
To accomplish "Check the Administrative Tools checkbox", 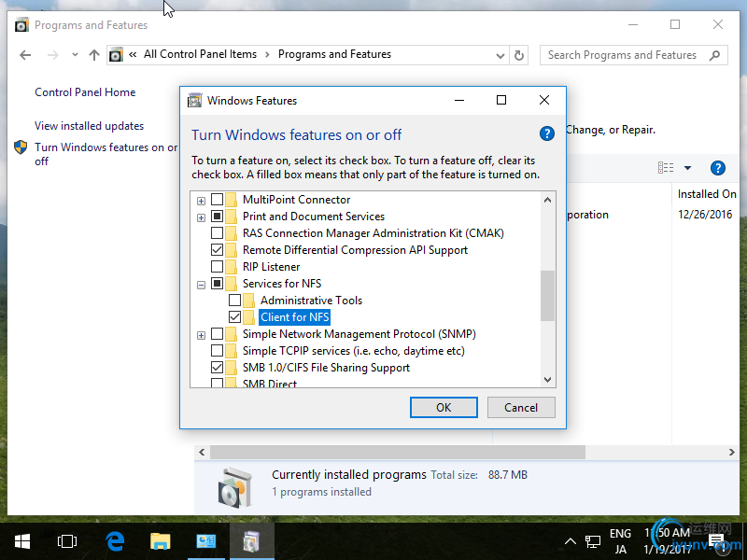I will coord(234,300).
